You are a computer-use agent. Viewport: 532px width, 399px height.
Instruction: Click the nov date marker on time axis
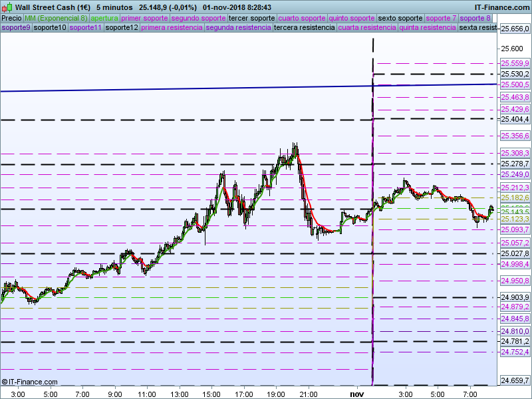[357, 394]
